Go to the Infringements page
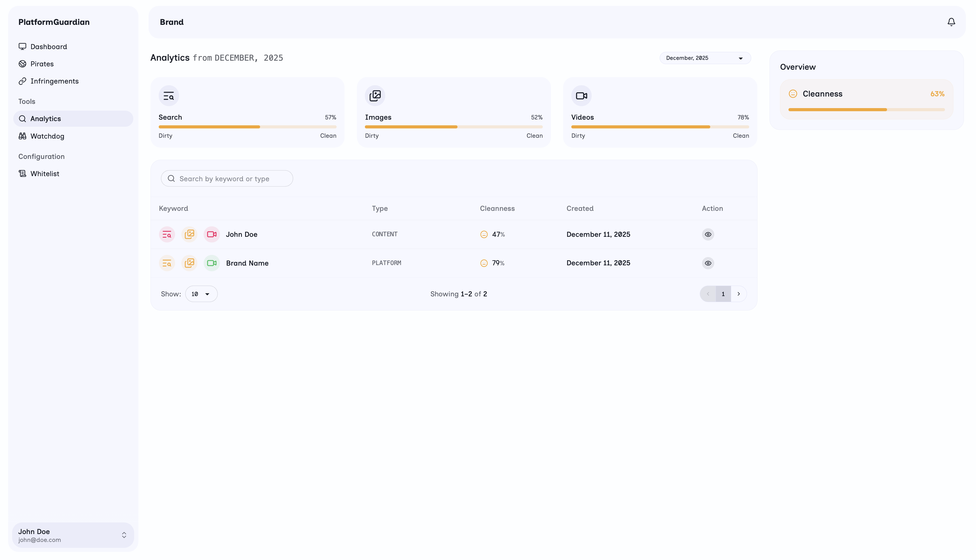 coord(55,81)
